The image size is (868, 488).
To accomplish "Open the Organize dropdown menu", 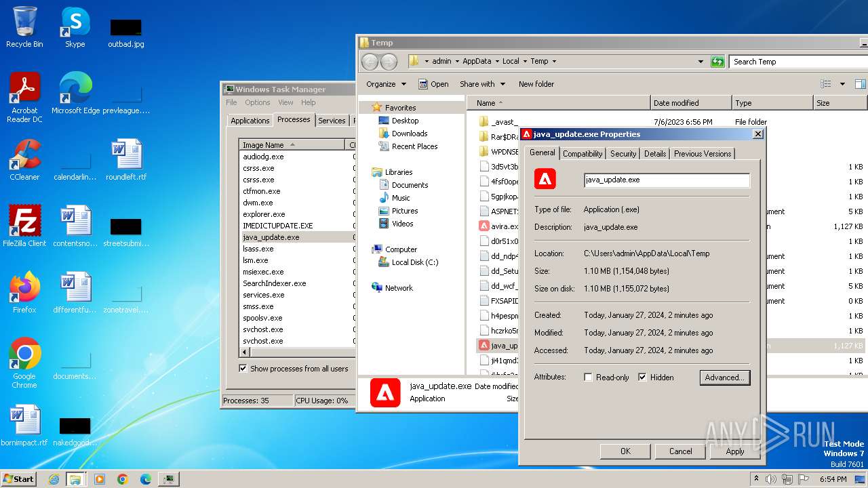I will point(386,84).
